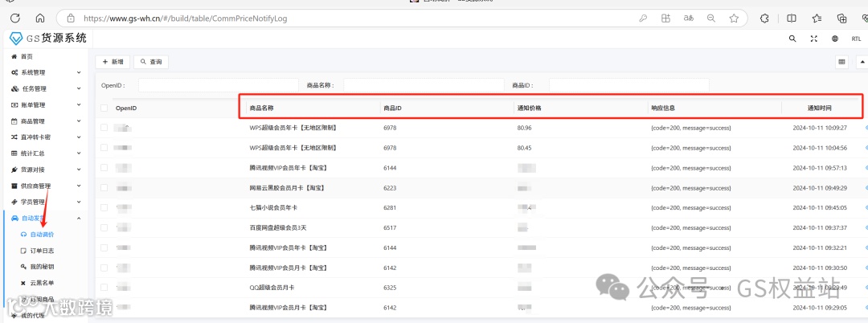Click product ID 6281
Viewport: 868px width, 323px height.
coord(391,207)
